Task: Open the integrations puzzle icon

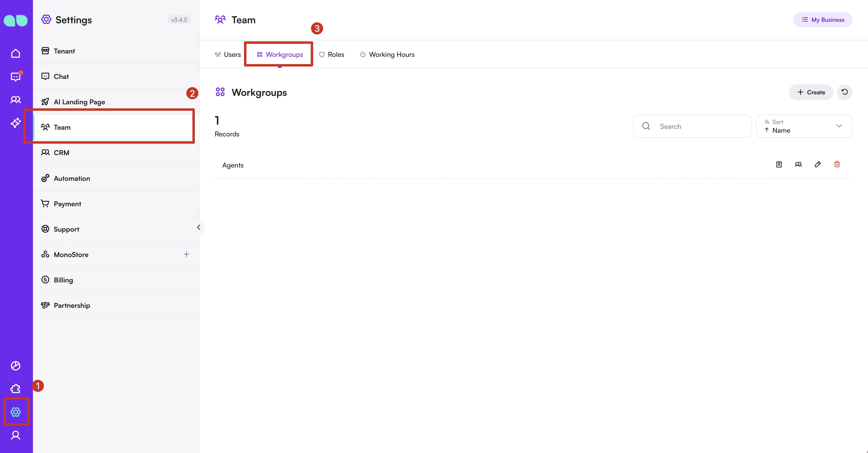Action: [x=15, y=389]
